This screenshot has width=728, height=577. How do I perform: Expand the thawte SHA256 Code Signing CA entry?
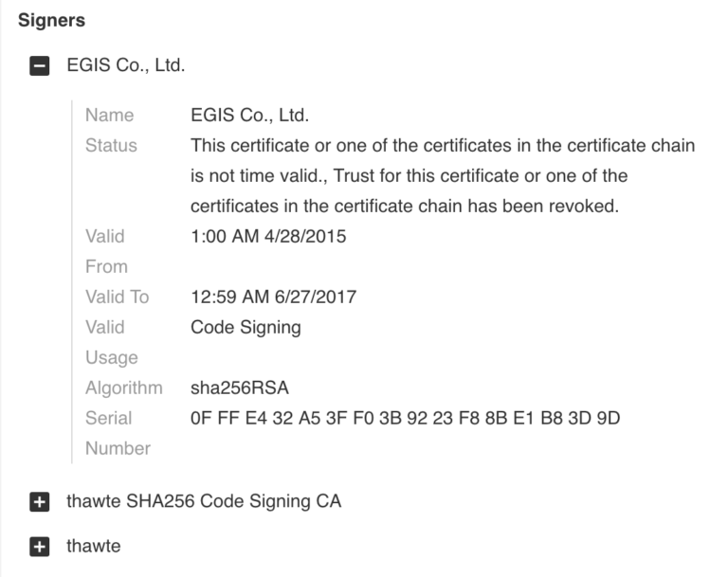click(x=39, y=502)
